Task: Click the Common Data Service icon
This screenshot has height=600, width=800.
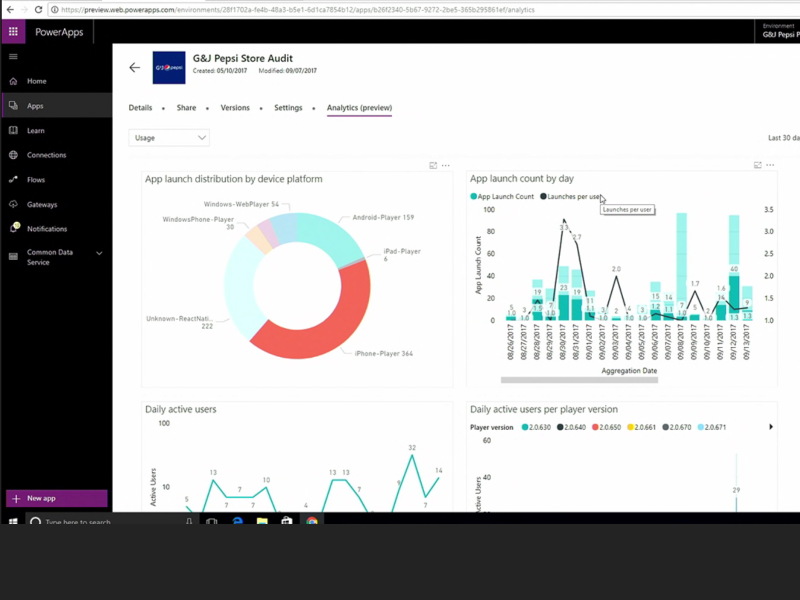Action: (x=13, y=257)
